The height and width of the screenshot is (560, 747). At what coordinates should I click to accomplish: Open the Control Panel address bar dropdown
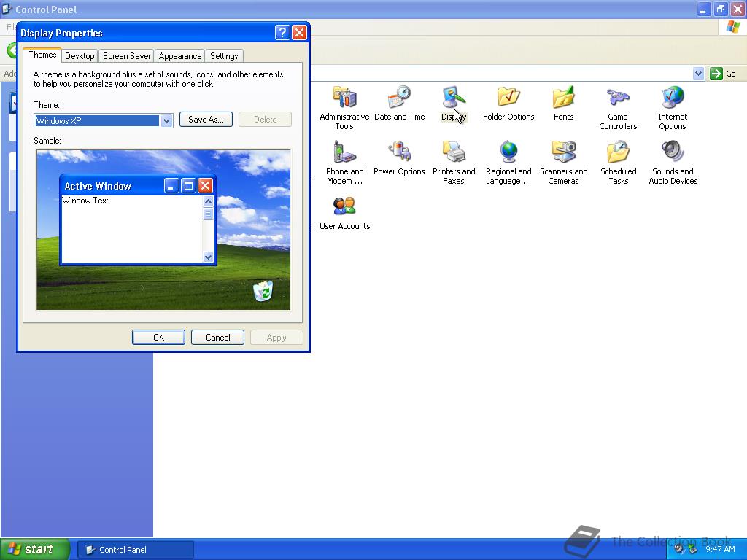[698, 74]
